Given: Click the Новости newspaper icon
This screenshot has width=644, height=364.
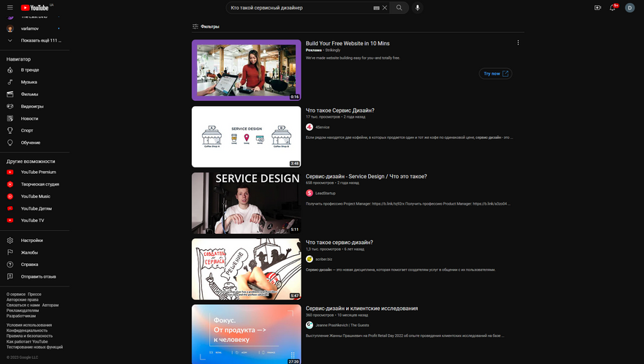Looking at the screenshot, I should pyautogui.click(x=10, y=118).
